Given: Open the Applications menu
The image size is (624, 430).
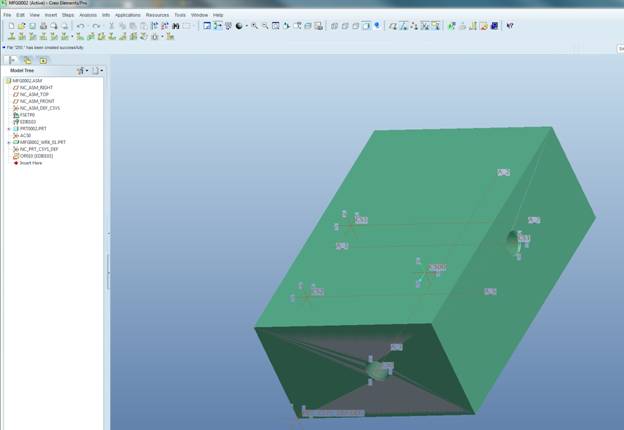Looking at the screenshot, I should [x=127, y=15].
